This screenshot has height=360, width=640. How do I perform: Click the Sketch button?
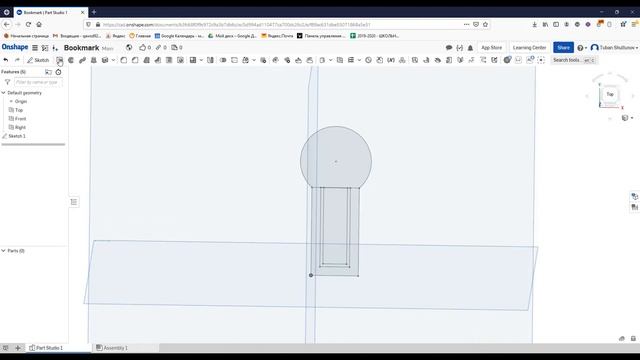click(x=38, y=60)
